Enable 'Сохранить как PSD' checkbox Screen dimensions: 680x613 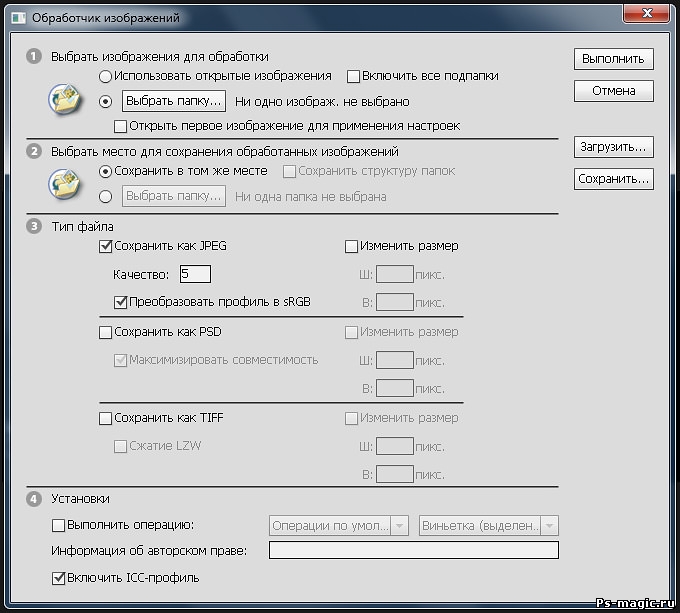click(x=106, y=332)
